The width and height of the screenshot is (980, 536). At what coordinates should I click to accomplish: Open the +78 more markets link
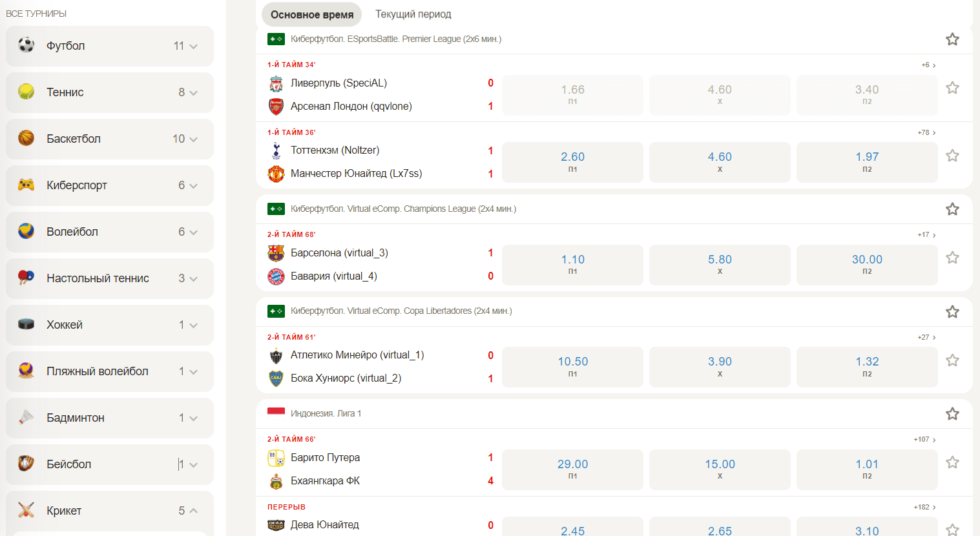[926, 132]
